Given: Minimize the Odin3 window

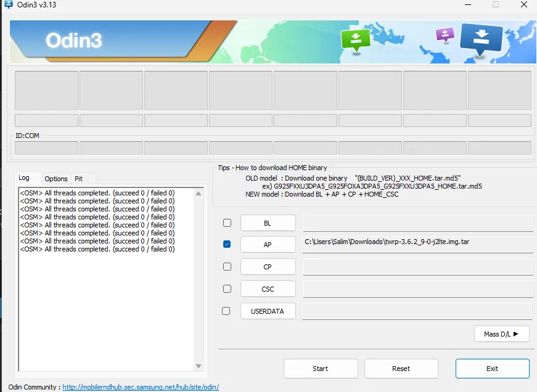Looking at the screenshot, I should pyautogui.click(x=468, y=5).
